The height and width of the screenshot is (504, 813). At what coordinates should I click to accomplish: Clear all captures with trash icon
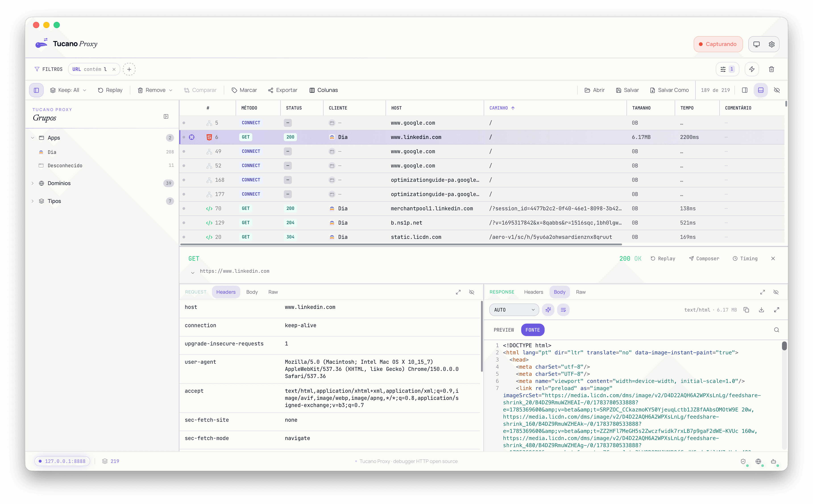[x=771, y=69]
